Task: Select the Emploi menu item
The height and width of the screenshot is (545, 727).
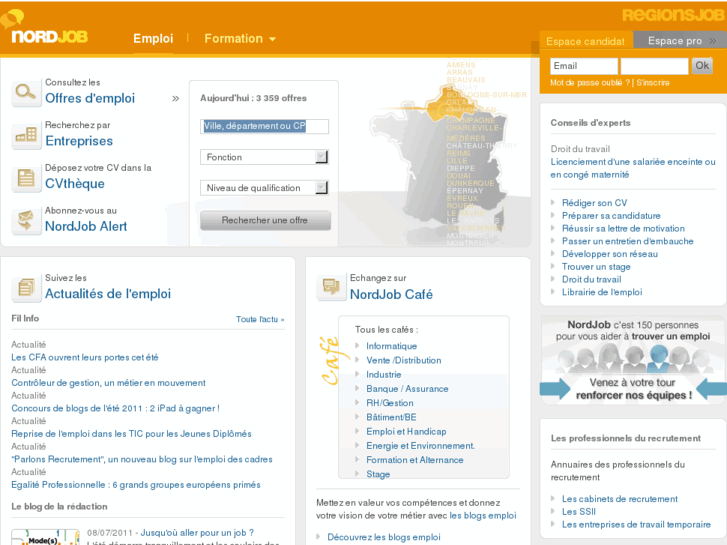Action: tap(153, 38)
